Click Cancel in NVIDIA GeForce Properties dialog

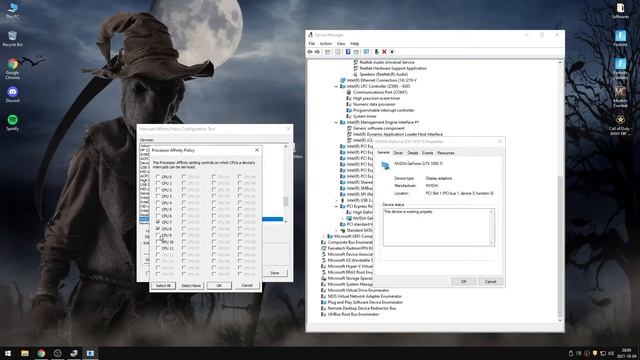pos(490,282)
